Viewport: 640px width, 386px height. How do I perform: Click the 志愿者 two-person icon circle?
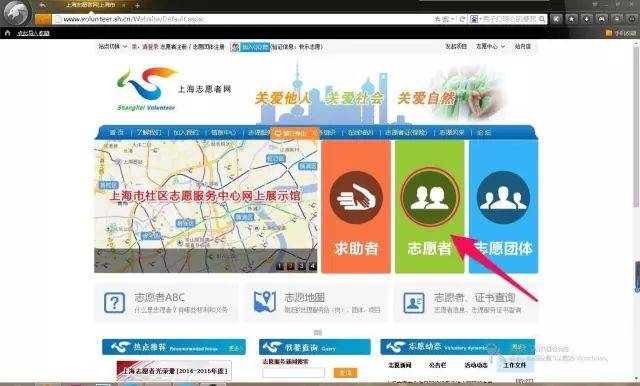tap(430, 197)
